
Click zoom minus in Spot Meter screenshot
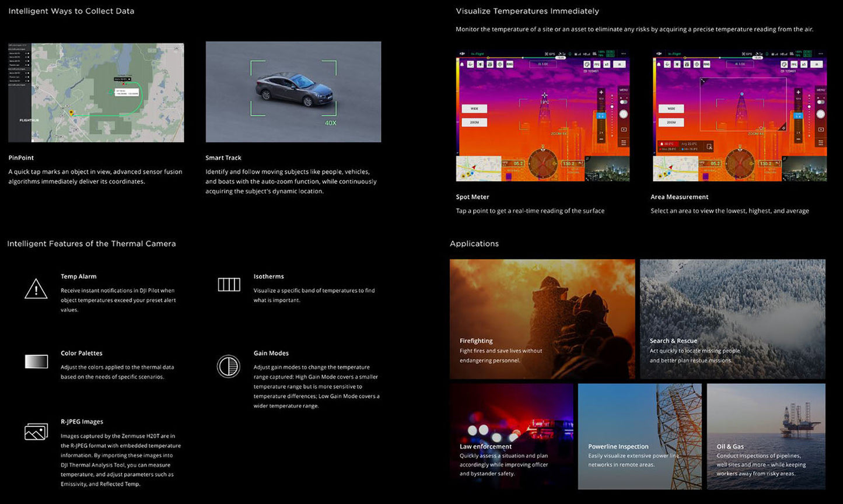(601, 139)
